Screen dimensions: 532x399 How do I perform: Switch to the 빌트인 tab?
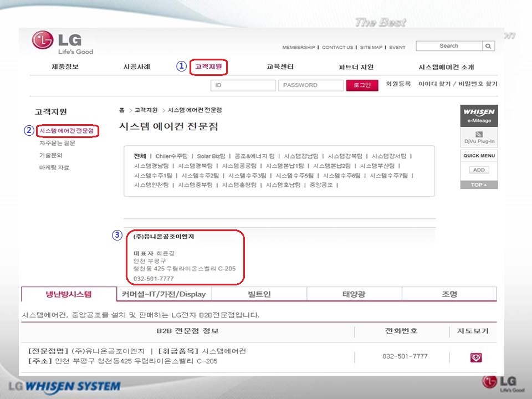259,294
